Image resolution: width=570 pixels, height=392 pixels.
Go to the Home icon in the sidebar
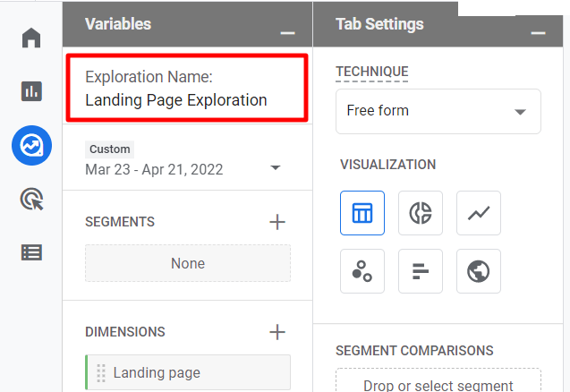coord(31,38)
